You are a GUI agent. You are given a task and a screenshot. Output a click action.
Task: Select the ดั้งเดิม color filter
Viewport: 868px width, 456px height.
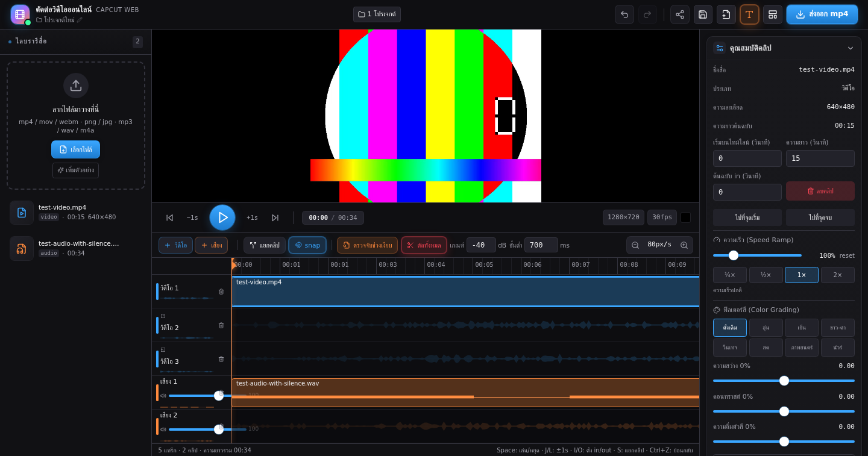pyautogui.click(x=730, y=328)
